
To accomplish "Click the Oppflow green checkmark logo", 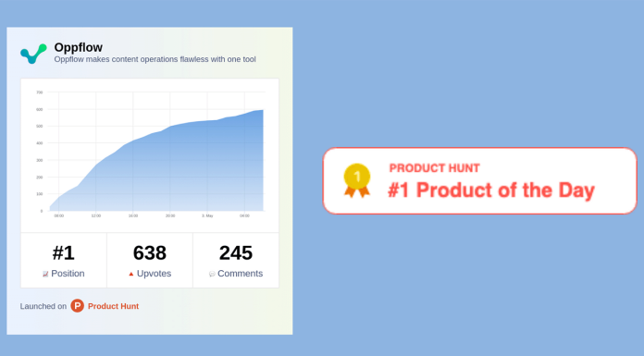I will 33,54.
